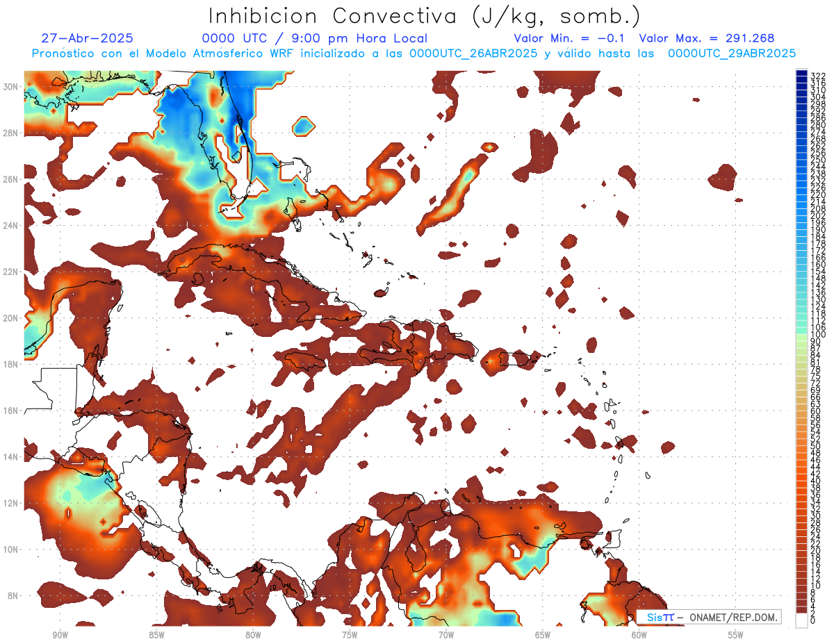This screenshot has height=644, width=834.
Task: Click the '80W' longitude label
Action: pyautogui.click(x=253, y=636)
